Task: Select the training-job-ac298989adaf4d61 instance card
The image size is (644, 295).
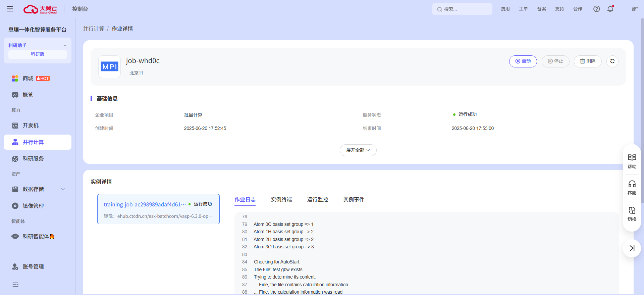Action: pos(158,209)
